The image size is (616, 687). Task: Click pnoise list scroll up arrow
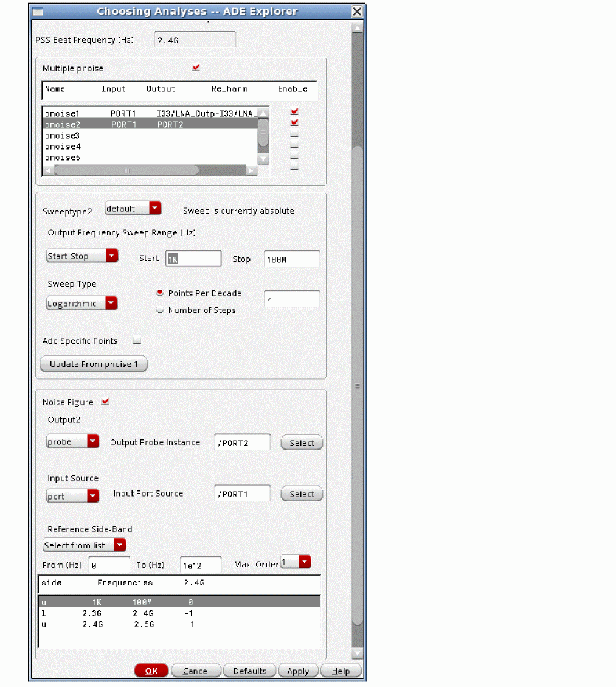[263, 113]
